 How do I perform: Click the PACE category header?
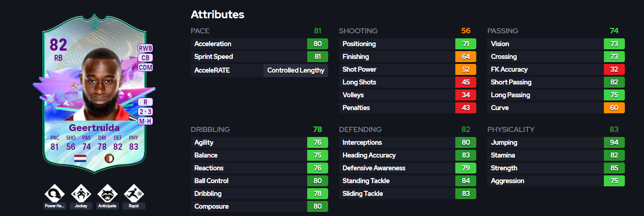click(200, 31)
